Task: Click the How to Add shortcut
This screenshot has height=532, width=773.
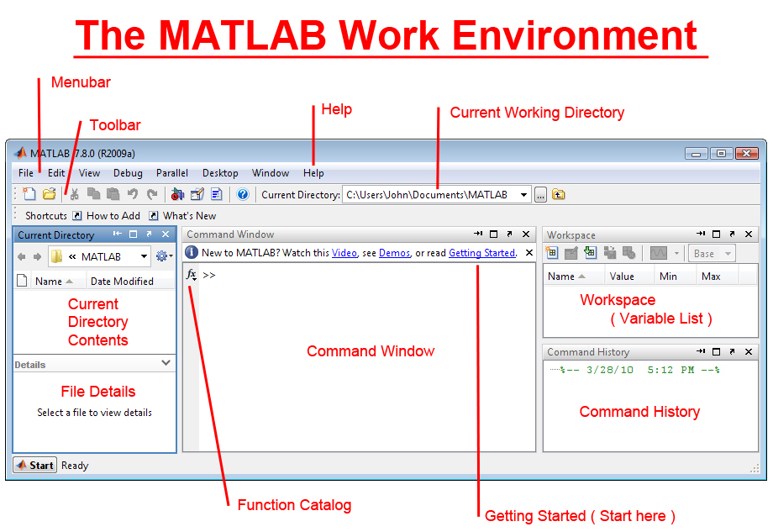Action: tap(107, 215)
